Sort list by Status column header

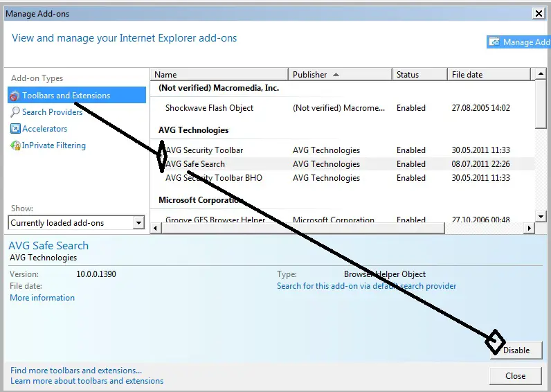click(x=419, y=75)
